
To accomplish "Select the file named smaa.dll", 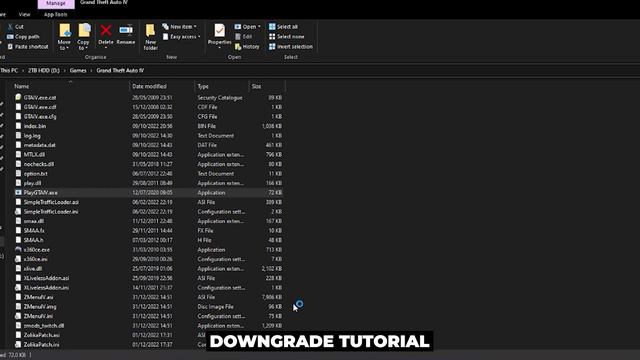I will tap(33, 221).
